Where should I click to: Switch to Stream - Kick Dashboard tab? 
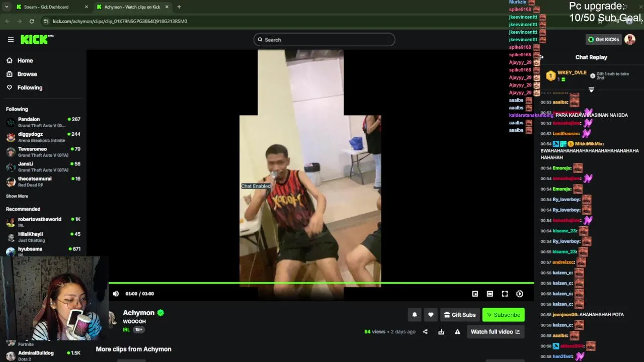tap(51, 7)
